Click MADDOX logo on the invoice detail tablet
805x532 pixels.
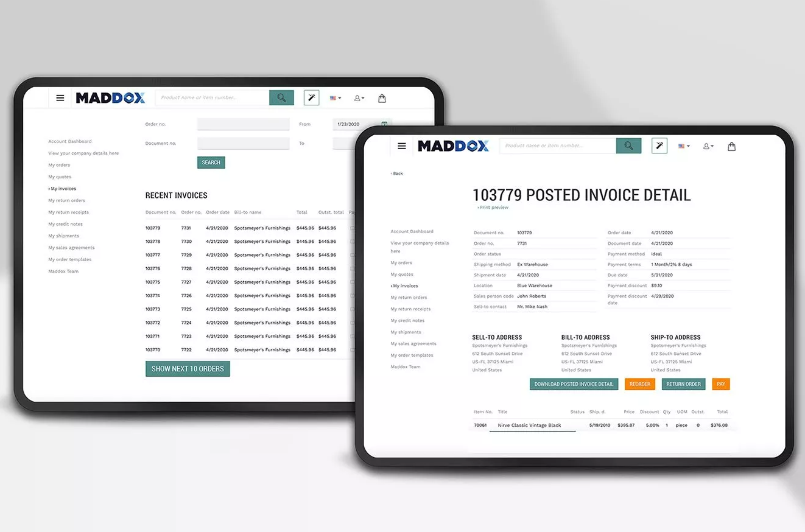click(453, 146)
